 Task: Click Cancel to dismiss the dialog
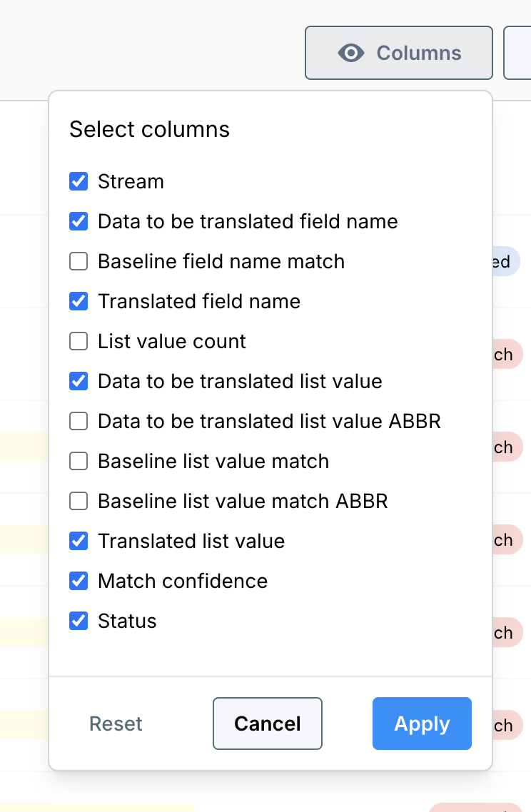(267, 724)
